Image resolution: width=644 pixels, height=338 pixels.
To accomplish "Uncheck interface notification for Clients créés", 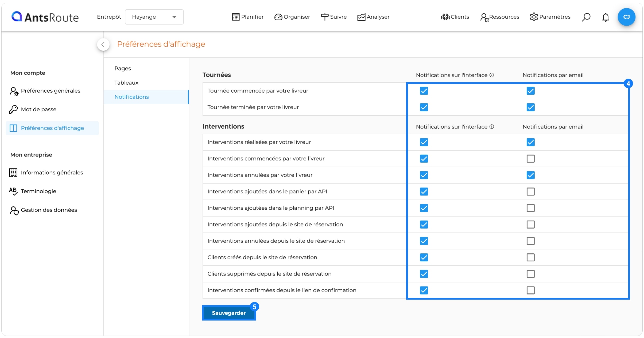I will pos(424,257).
